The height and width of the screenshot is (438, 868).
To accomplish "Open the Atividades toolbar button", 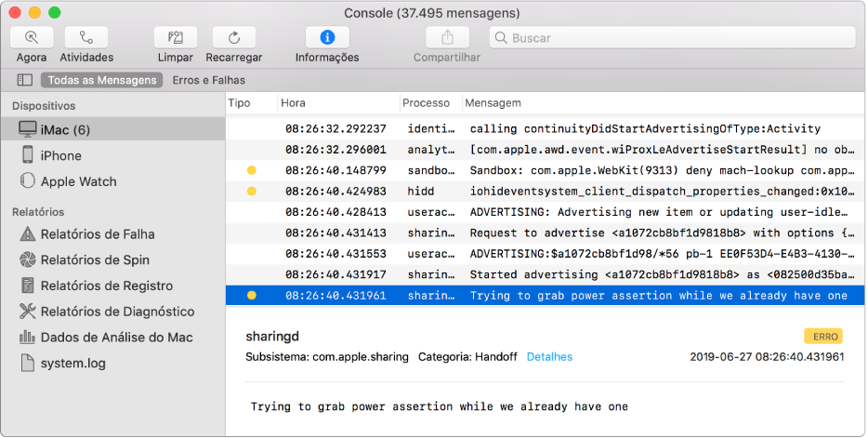I will click(86, 37).
